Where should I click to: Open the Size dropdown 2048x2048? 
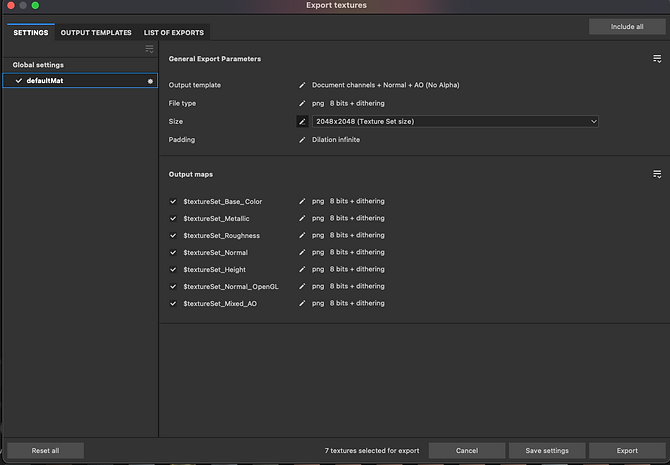click(x=455, y=122)
